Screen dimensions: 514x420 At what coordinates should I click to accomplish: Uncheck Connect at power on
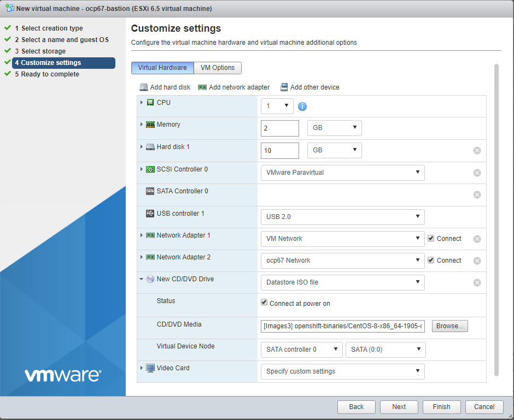tap(264, 302)
